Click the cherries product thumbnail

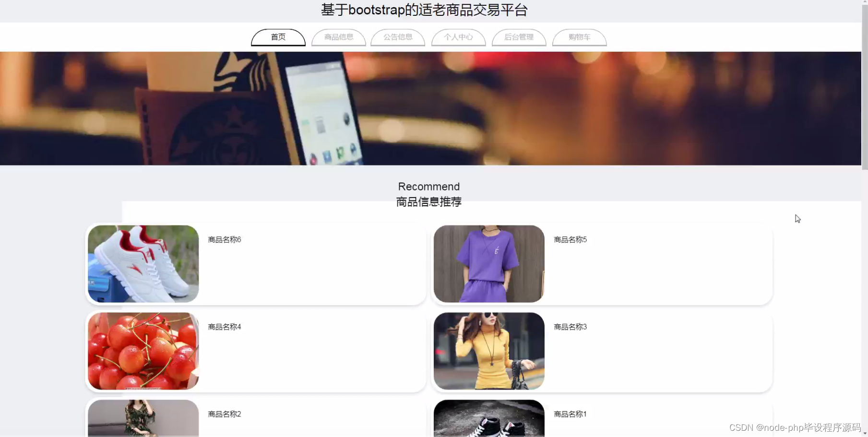click(143, 351)
